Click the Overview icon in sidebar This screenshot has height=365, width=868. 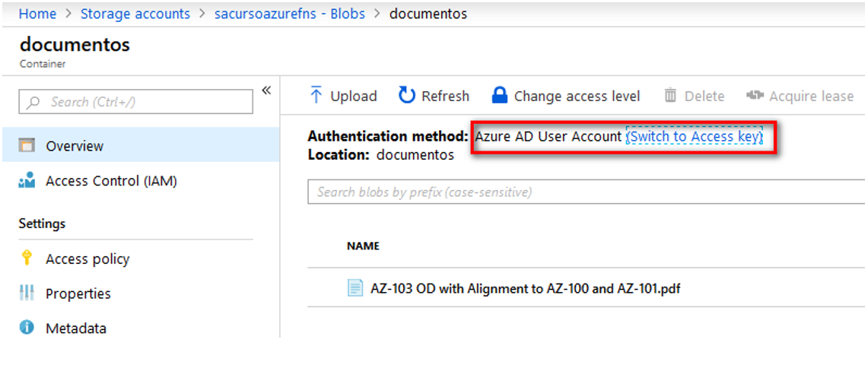pyautogui.click(x=27, y=146)
